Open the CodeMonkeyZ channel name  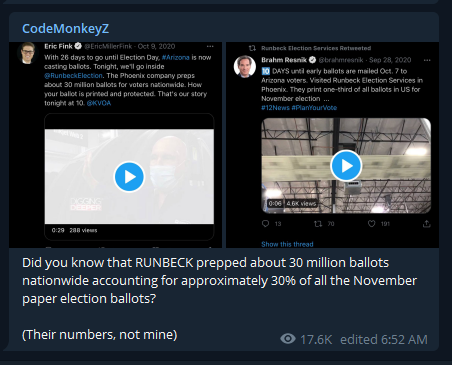[x=65, y=29]
